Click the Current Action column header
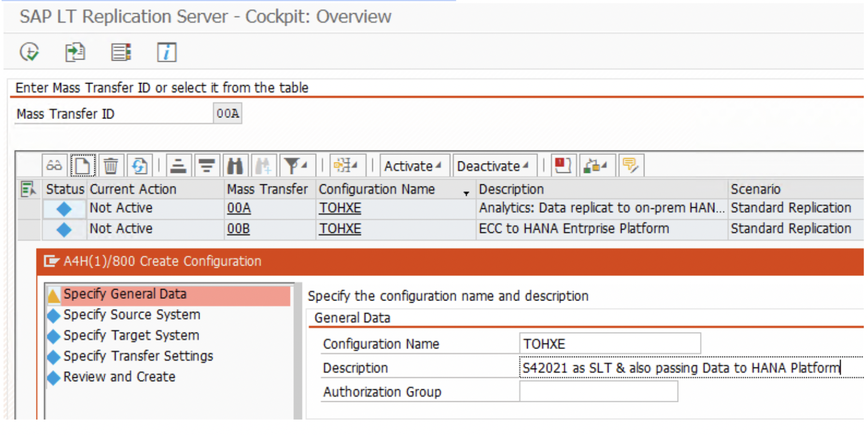Screen dimensions: 868x435 pos(156,189)
